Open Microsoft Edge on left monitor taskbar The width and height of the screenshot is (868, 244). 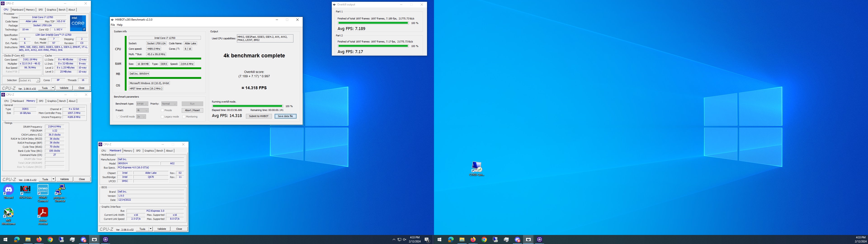tap(17, 240)
